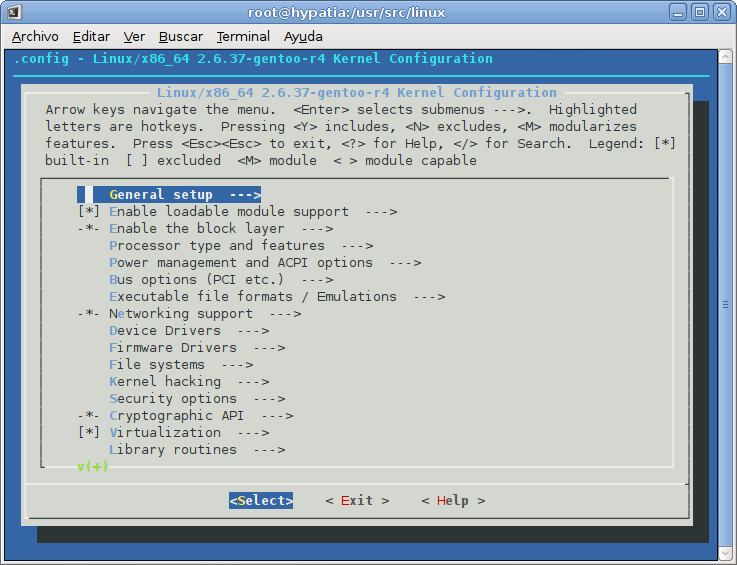Viewport: 737px width, 565px height.
Task: Open Cryptographic API entry
Action: (x=201, y=416)
